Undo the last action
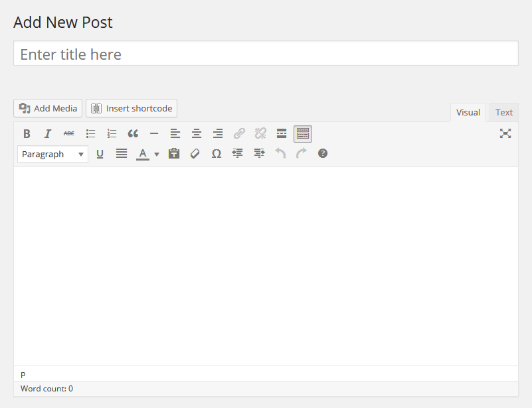Image resolution: width=532 pixels, height=408 pixels. pyautogui.click(x=280, y=153)
